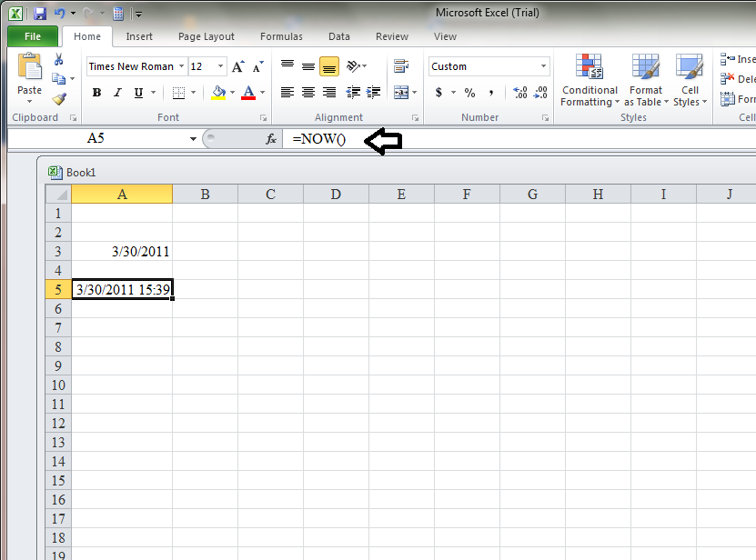The width and height of the screenshot is (756, 560).
Task: Toggle bold formatting
Action: click(96, 93)
